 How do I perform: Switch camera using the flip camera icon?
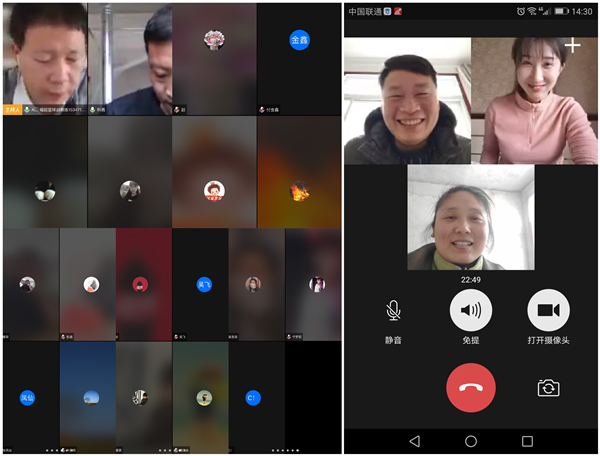tap(547, 388)
